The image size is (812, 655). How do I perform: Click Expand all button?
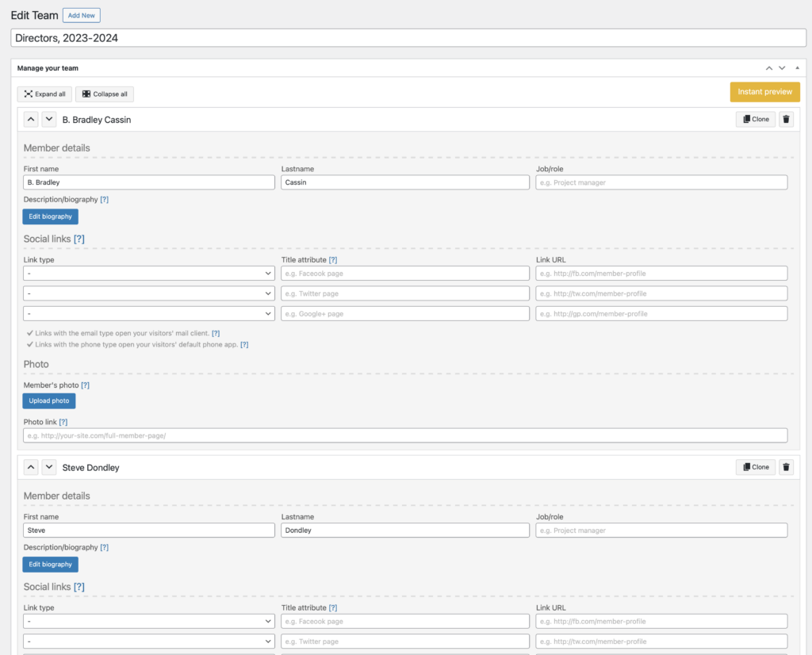(44, 94)
